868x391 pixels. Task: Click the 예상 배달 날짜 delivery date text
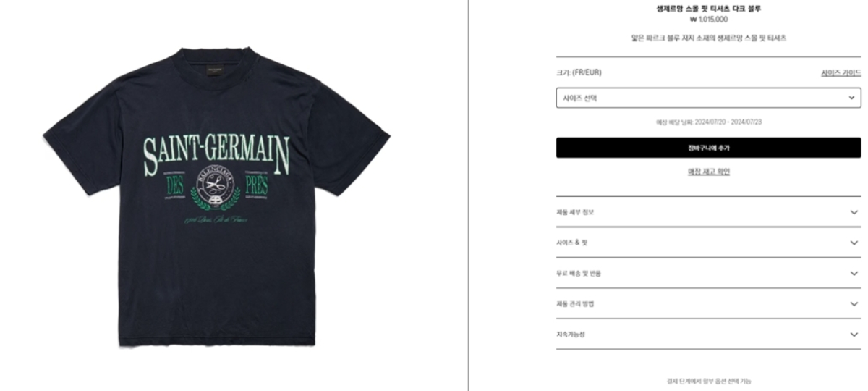click(x=708, y=122)
